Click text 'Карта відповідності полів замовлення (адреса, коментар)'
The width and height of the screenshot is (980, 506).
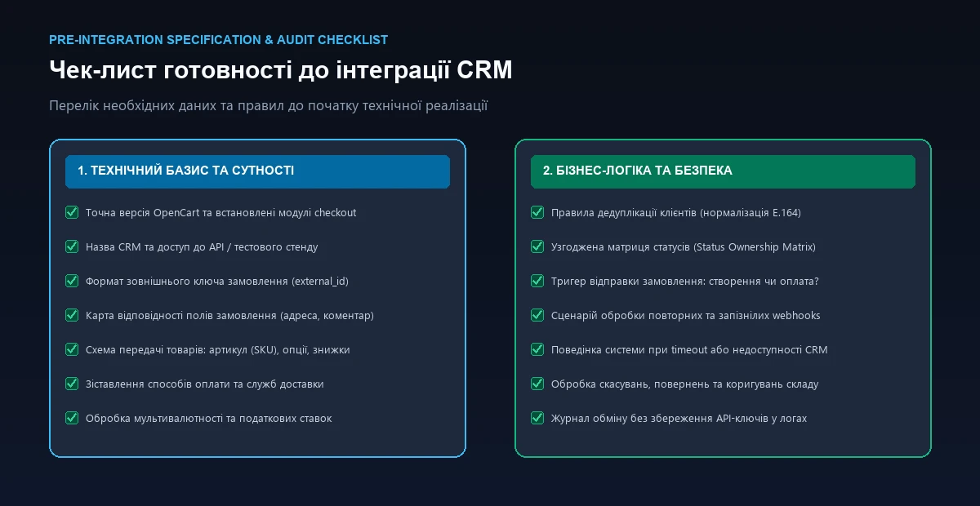coord(229,315)
